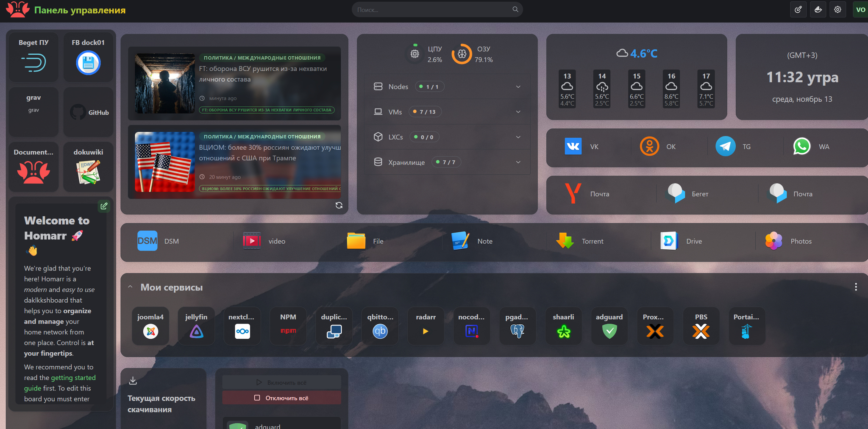This screenshot has height=429, width=868.
Task: Click the Отключить всё button
Action: tap(282, 398)
